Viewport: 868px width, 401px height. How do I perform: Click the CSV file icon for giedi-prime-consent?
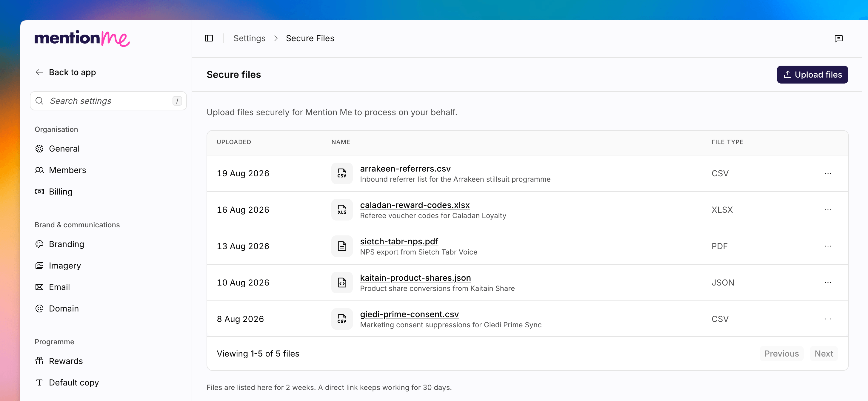342,319
